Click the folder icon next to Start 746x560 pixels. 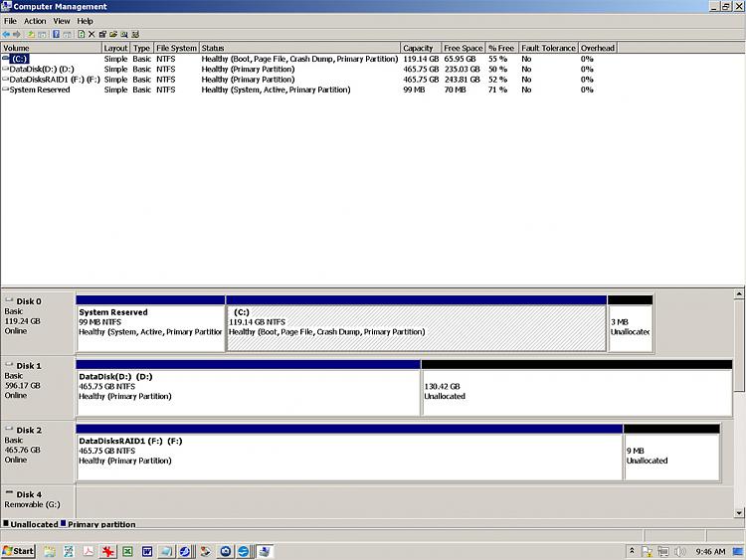tap(50, 551)
